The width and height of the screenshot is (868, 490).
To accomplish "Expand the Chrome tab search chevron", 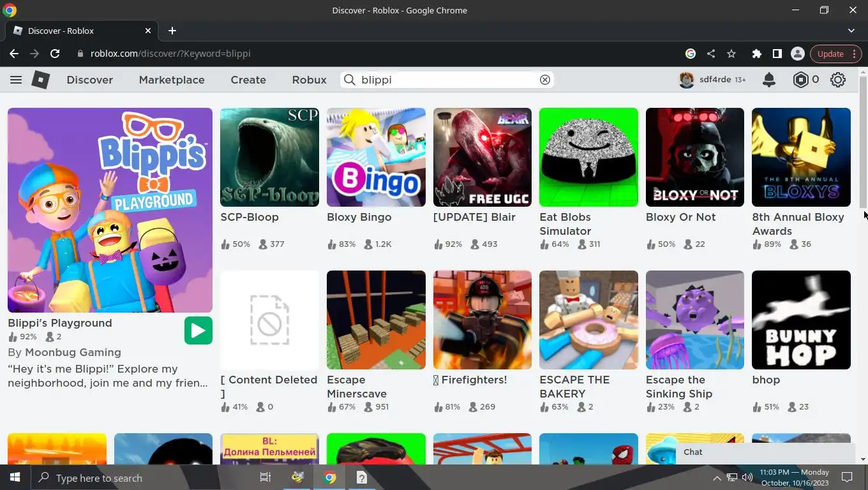I will tap(851, 31).
